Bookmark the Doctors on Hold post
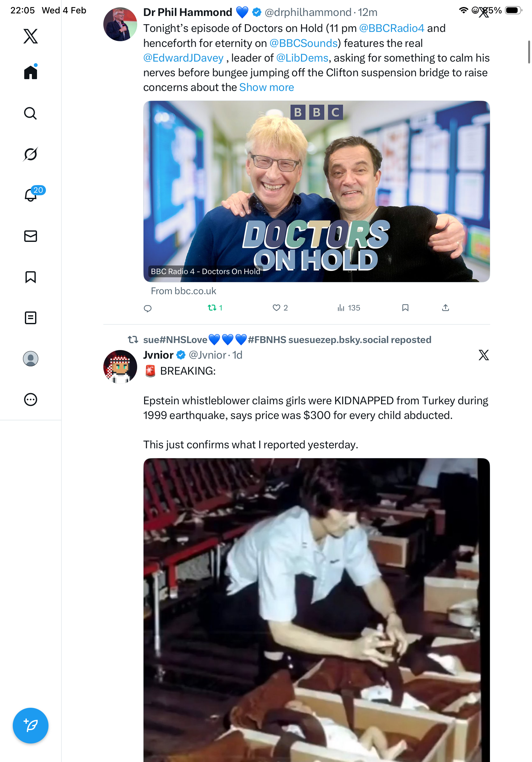Viewport: 532px width, 762px height. pyautogui.click(x=405, y=308)
